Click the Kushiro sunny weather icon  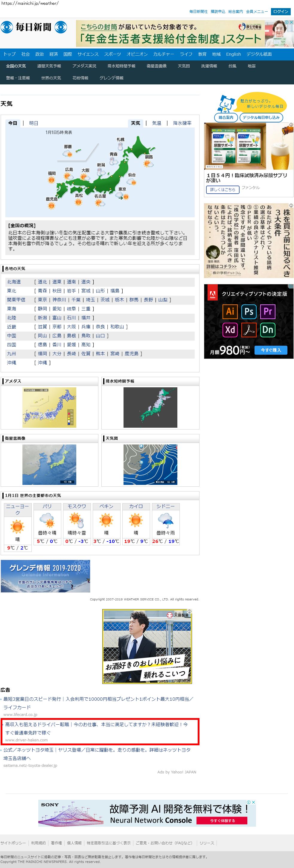[148, 164]
